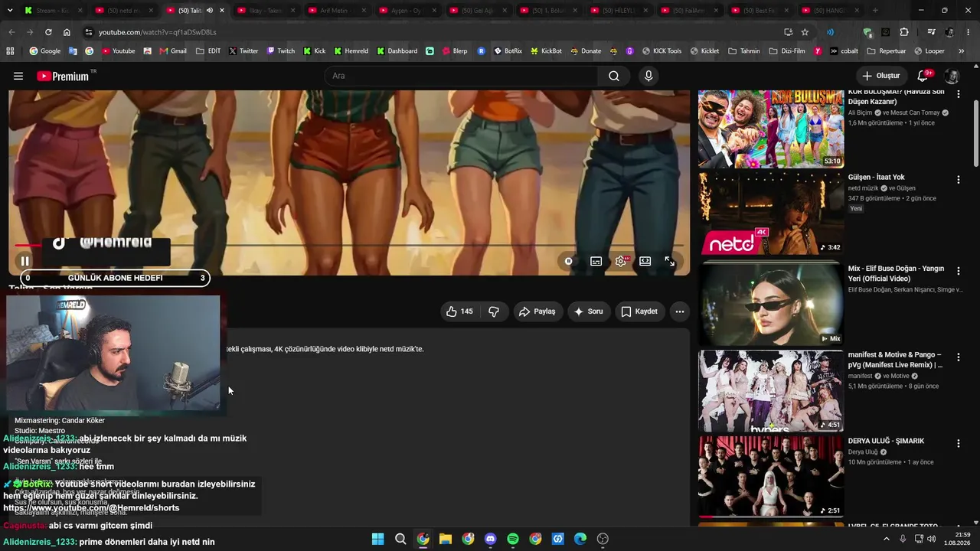Viewport: 980px width, 551px height.
Task: Bookmark this page with the star icon
Action: pos(805,32)
